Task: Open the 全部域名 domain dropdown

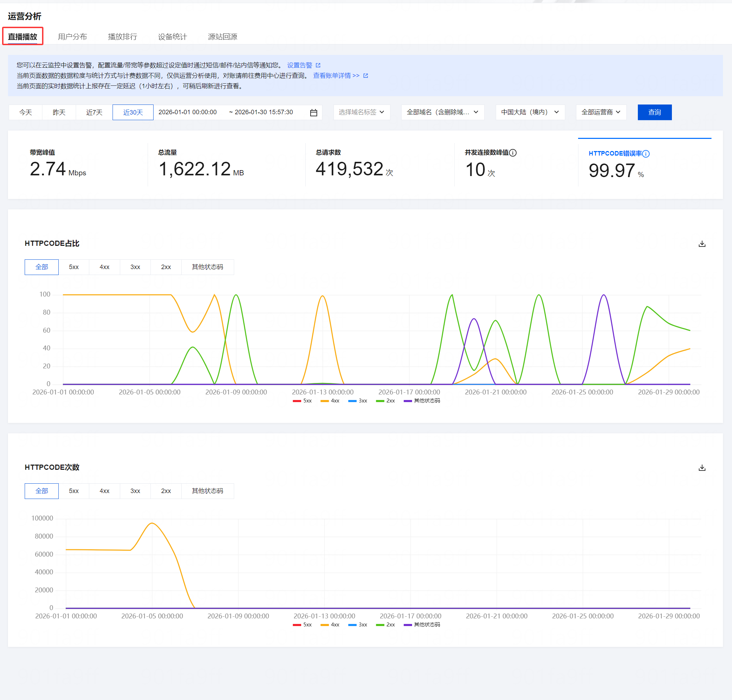Action: tap(442, 112)
